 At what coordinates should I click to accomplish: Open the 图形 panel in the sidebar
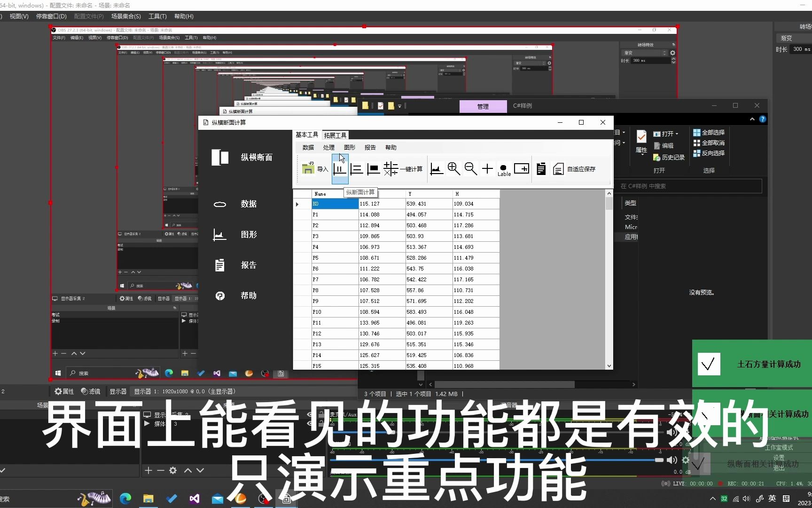(249, 235)
